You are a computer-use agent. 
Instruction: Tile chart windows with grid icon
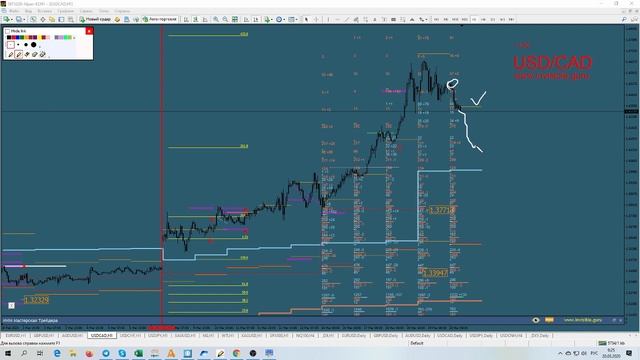coord(235,19)
